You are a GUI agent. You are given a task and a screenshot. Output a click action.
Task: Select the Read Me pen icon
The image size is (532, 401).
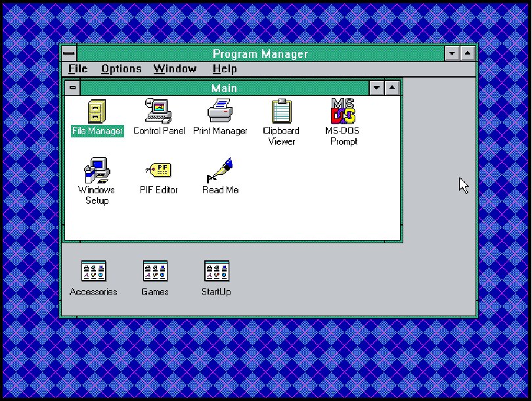220,170
